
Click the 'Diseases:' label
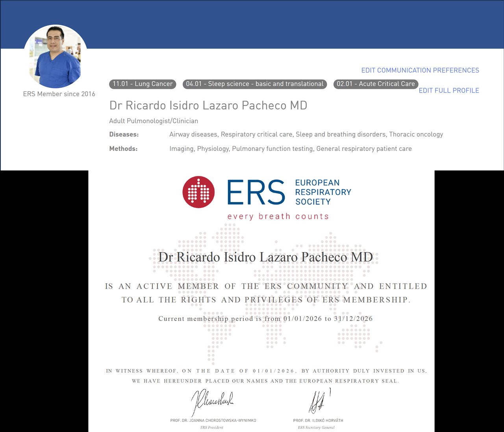tap(124, 135)
